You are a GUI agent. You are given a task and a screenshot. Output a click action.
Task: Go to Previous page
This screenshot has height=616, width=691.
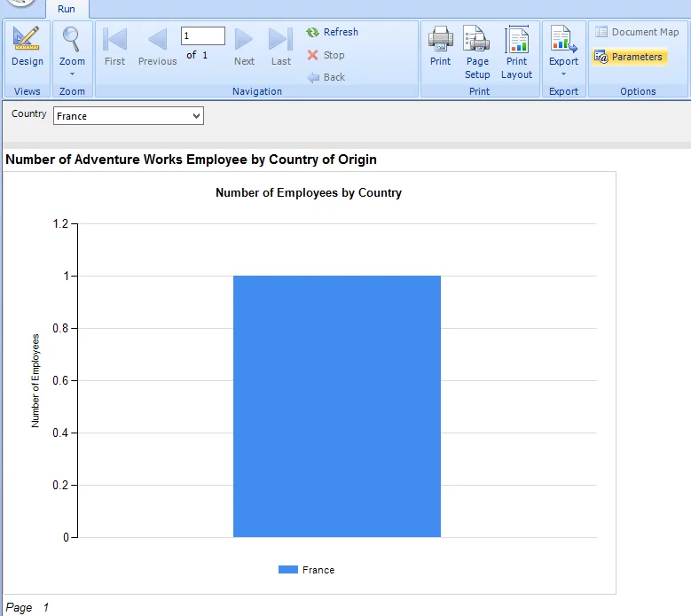(x=157, y=46)
